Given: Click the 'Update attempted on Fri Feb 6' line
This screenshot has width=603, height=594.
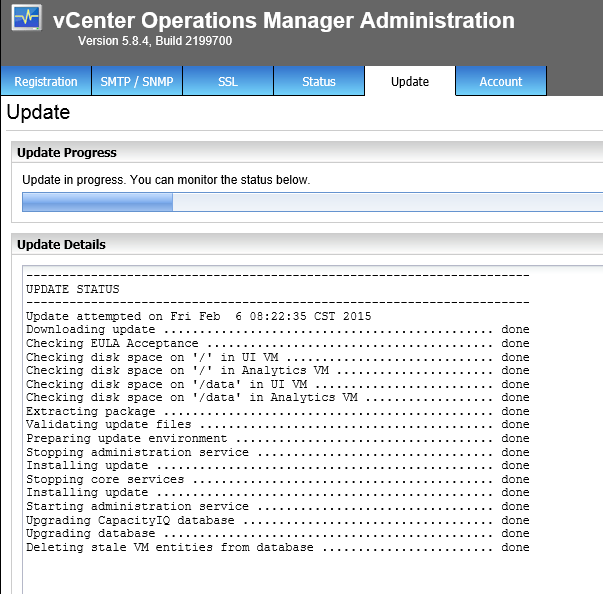Looking at the screenshot, I should click(x=198, y=316).
